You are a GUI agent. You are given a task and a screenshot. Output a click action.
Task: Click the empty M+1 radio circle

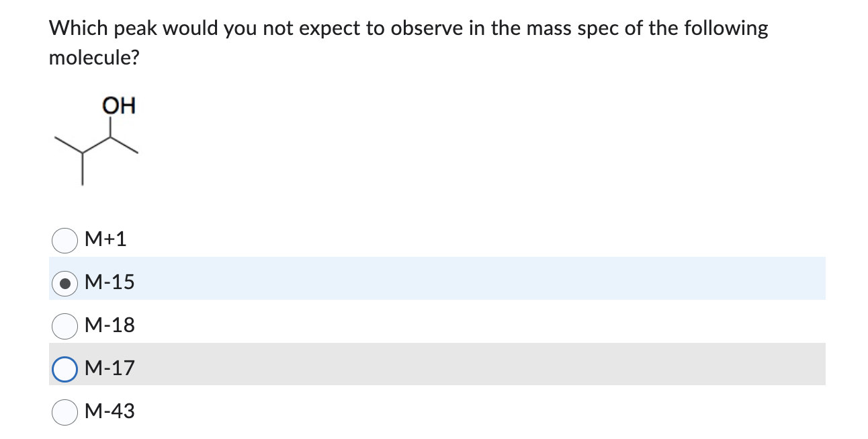pyautogui.click(x=64, y=239)
